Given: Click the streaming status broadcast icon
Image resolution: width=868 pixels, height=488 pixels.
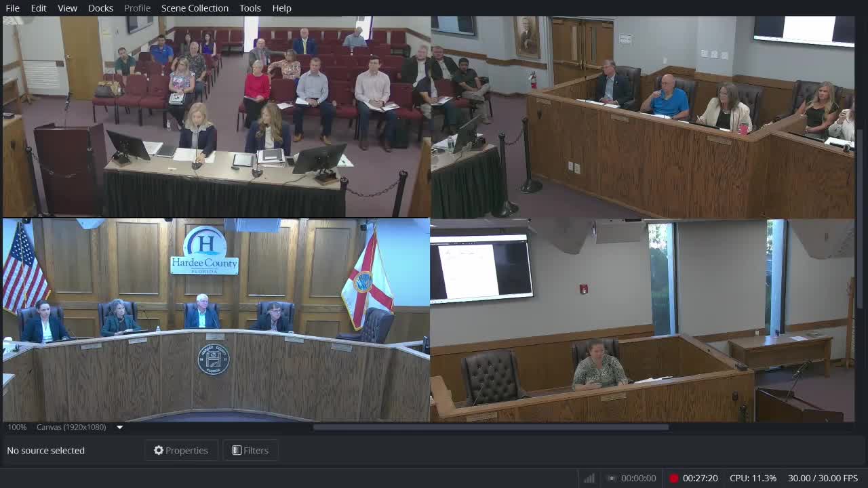Looking at the screenshot, I should click(611, 478).
